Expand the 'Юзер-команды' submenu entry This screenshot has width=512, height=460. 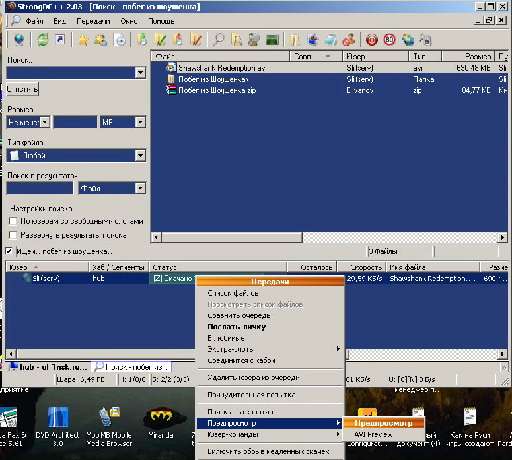269,434
